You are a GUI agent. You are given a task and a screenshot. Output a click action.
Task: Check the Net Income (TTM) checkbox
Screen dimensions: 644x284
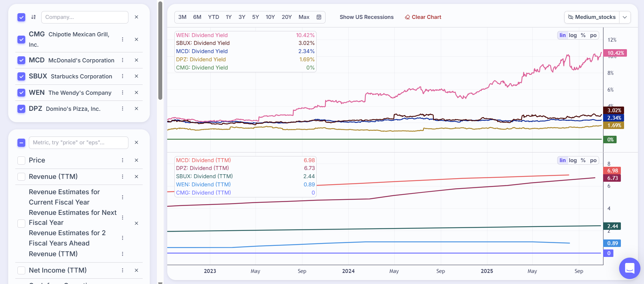click(21, 270)
